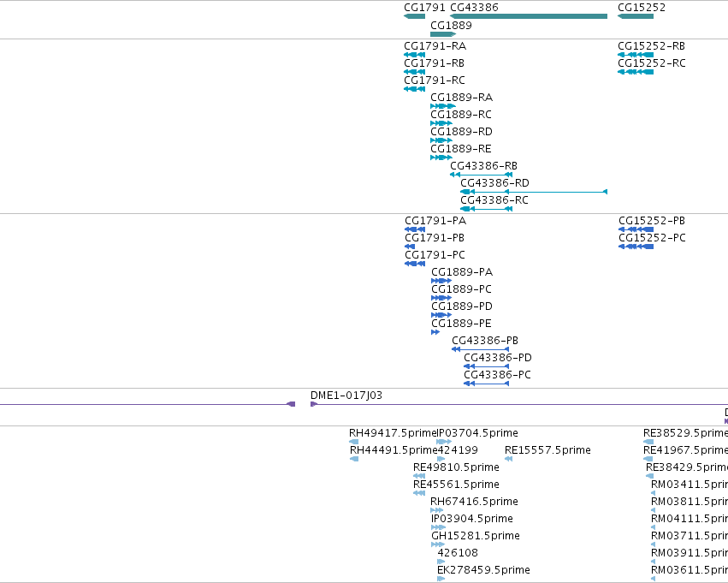Select the CG43386-RC transcript
Image resolution: width=728 pixels, height=583 pixels.
(x=486, y=209)
